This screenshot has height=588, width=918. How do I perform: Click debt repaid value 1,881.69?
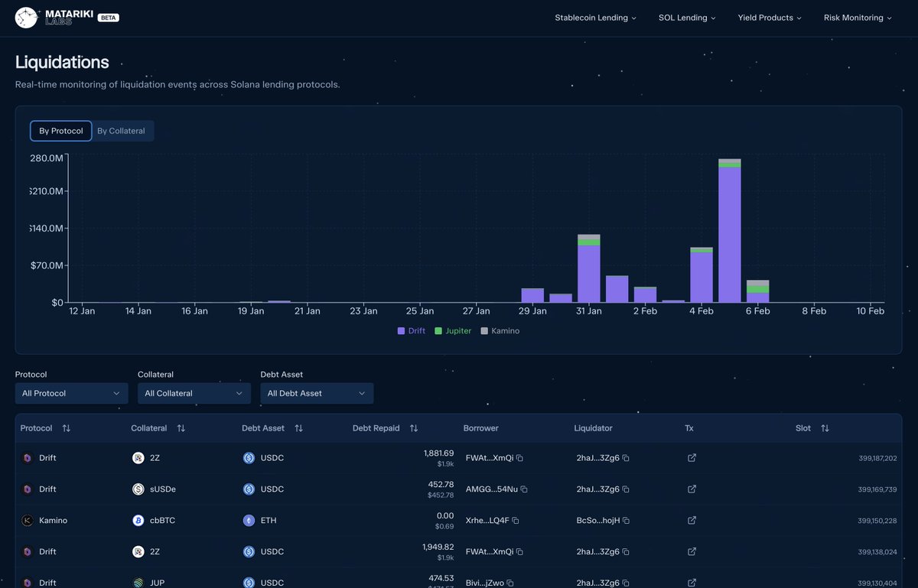click(x=438, y=453)
